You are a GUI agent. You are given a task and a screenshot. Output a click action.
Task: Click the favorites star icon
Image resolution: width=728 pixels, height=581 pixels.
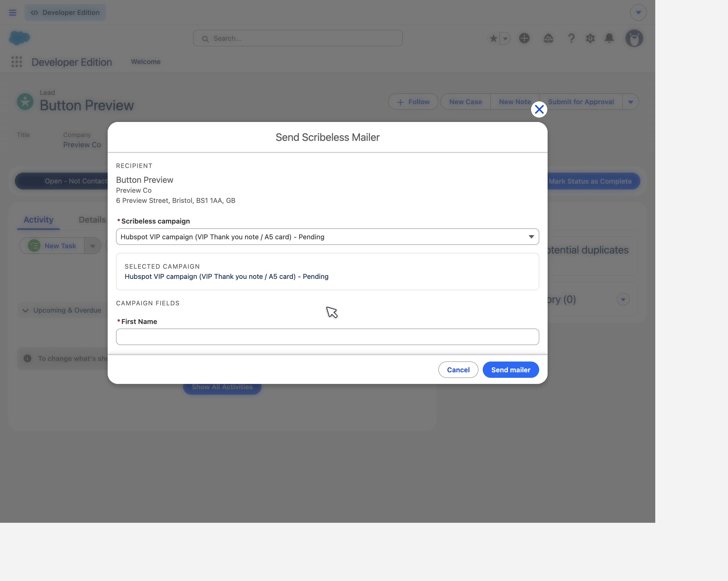[493, 38]
